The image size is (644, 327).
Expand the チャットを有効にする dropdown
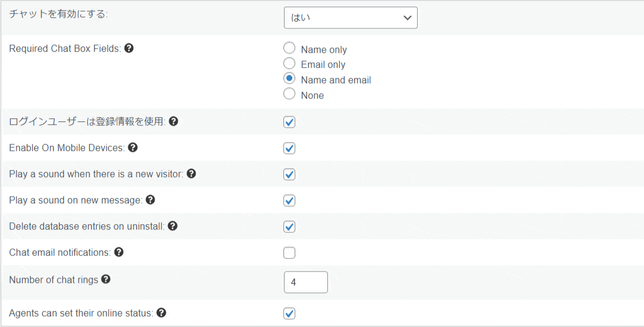click(351, 18)
